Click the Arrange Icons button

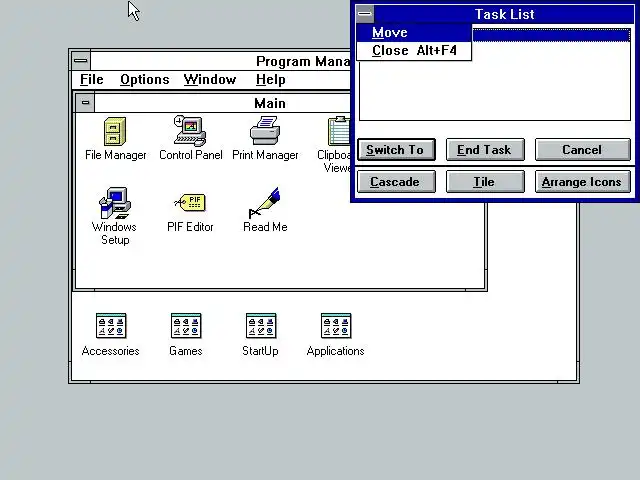click(x=583, y=182)
